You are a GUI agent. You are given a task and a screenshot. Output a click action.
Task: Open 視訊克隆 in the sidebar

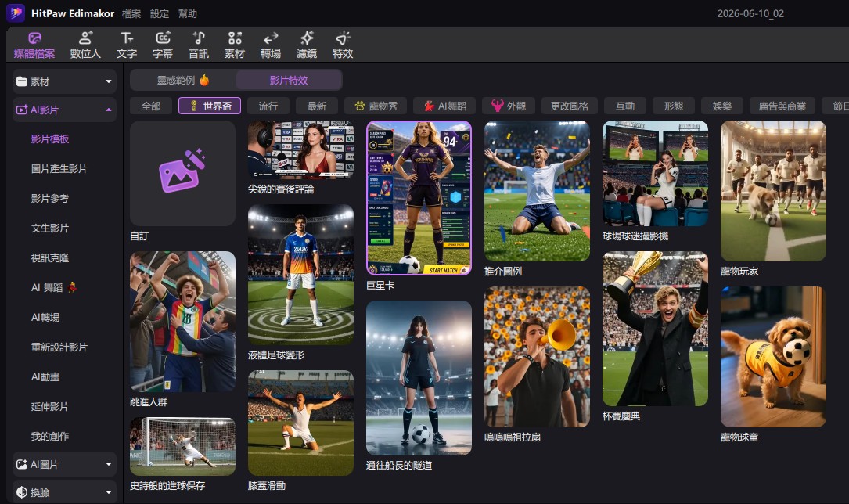click(50, 258)
